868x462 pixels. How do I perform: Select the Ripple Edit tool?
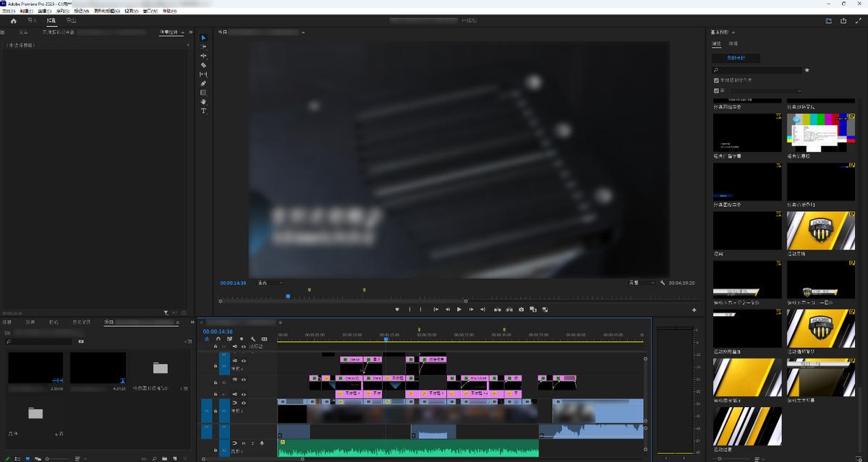(203, 56)
